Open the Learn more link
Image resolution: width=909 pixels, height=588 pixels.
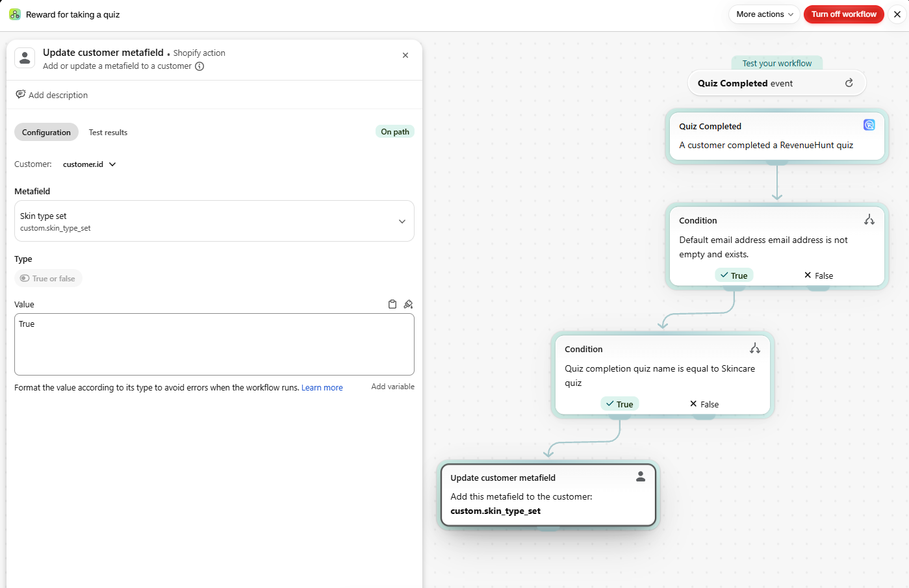(x=322, y=388)
